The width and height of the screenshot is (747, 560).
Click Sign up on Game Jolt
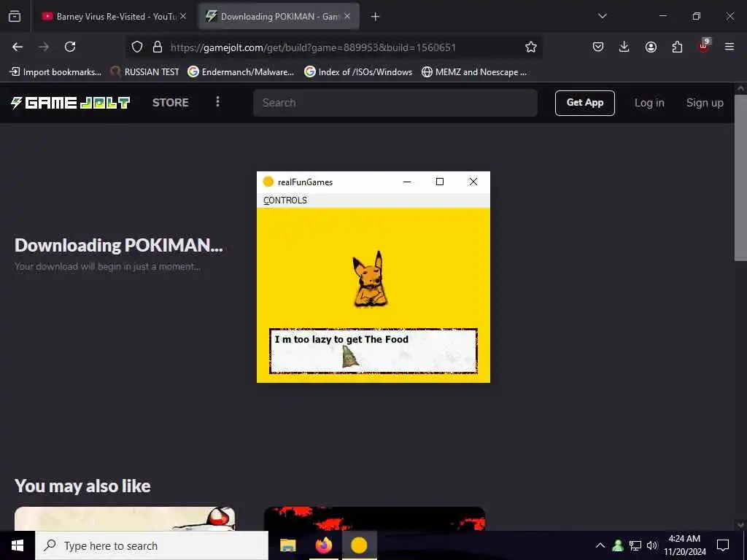click(705, 103)
